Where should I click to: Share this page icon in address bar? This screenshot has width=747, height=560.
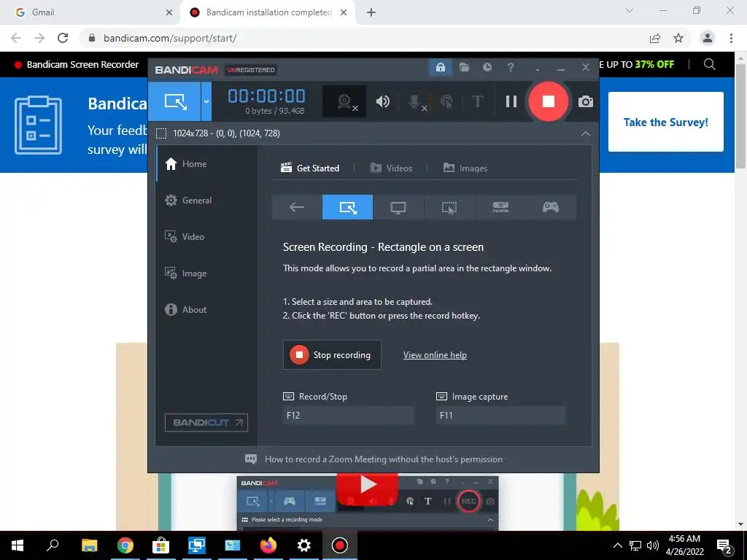coord(655,38)
